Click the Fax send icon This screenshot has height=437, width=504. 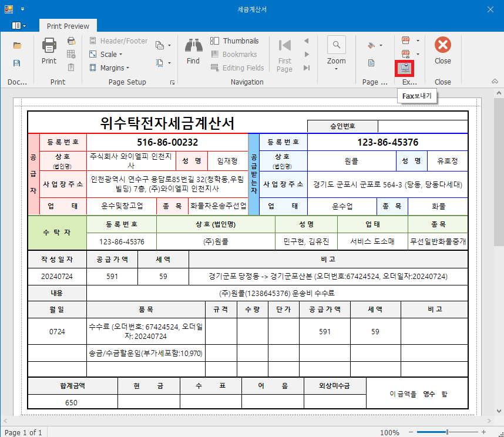[x=405, y=68]
